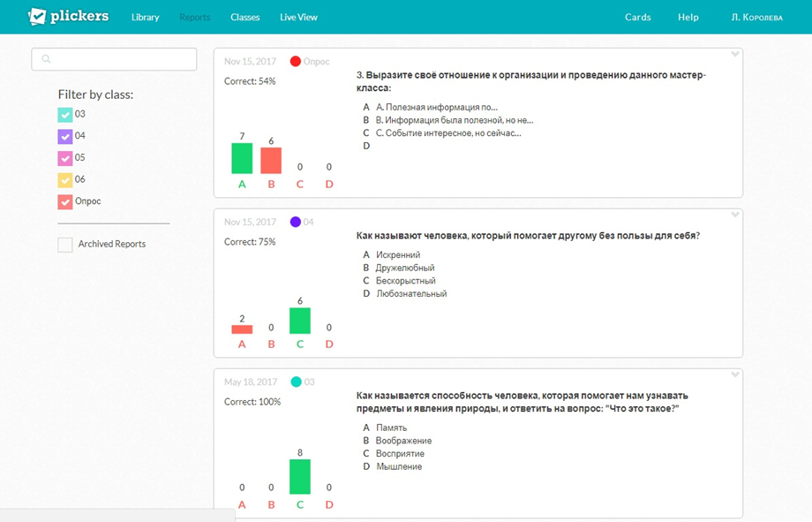Toggle the class 04 filter checkbox
Screen dimensions: 812x522
tap(65, 137)
